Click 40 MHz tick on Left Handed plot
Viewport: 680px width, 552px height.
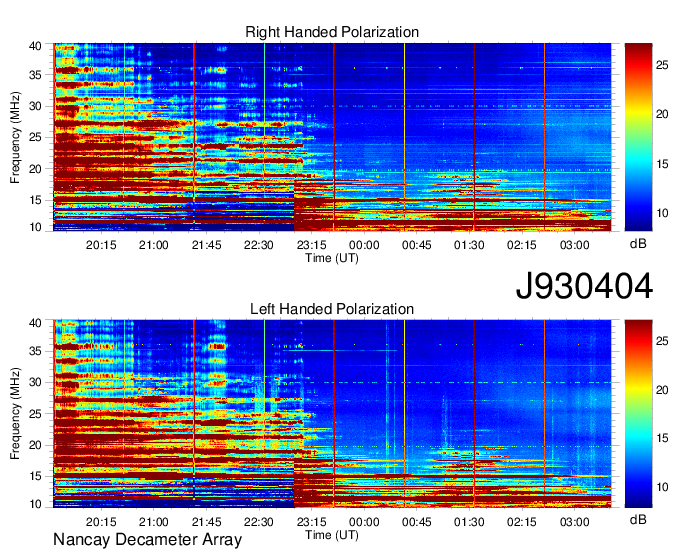(35, 323)
